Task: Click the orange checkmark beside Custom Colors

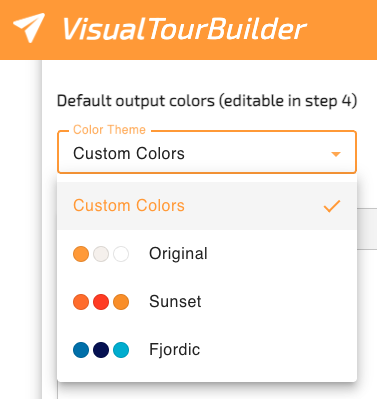Action: pos(332,206)
